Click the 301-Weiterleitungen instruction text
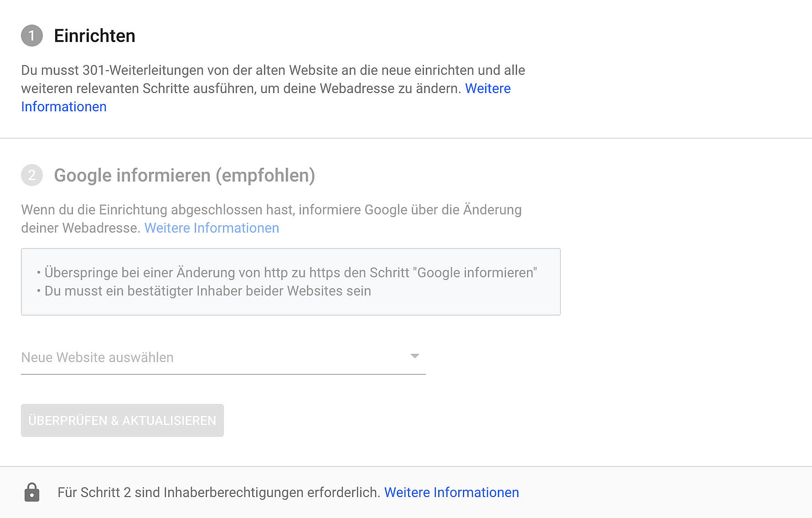Image resolution: width=812 pixels, height=518 pixels. tap(273, 71)
